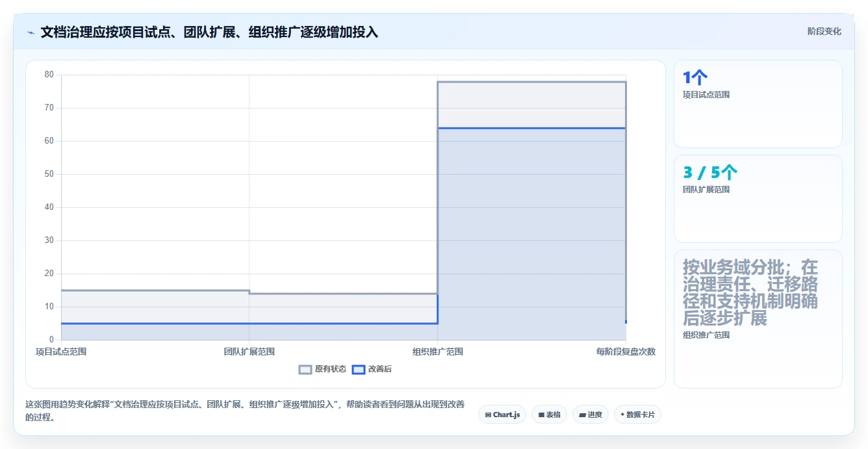This screenshot has width=868, height=449.
Task: Click x-axis label 每阶段复盘次数
Action: 626,352
